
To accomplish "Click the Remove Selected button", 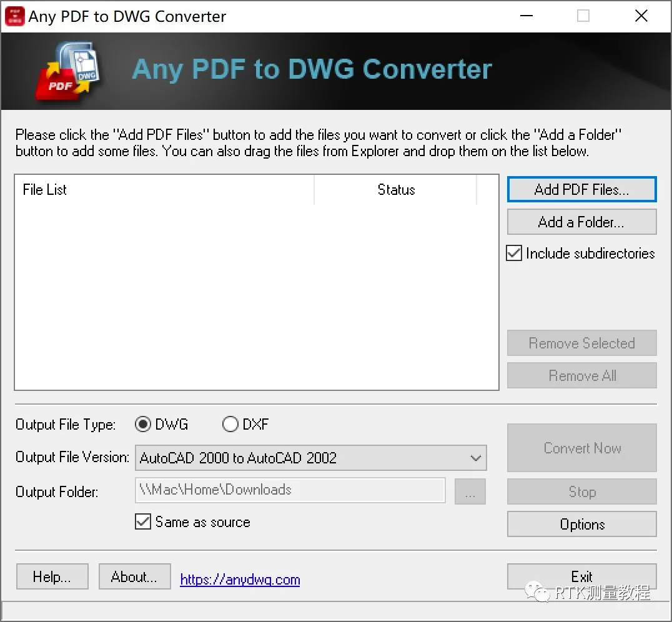I will click(x=581, y=343).
